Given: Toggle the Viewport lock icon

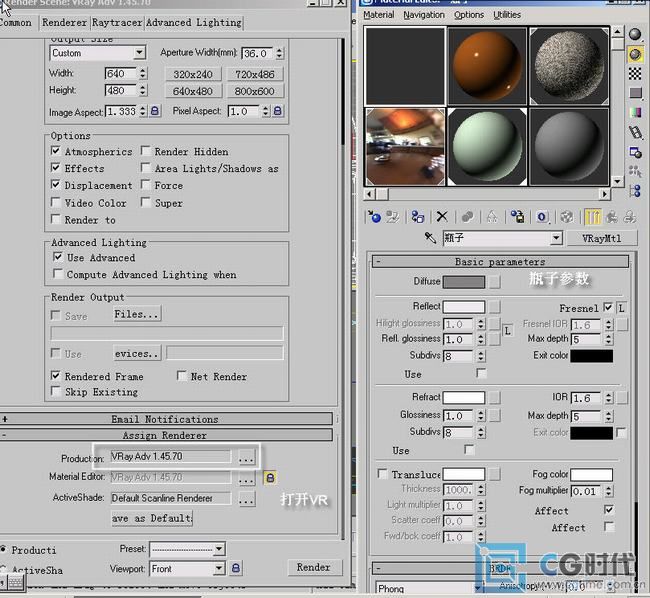Looking at the screenshot, I should click(x=235, y=568).
